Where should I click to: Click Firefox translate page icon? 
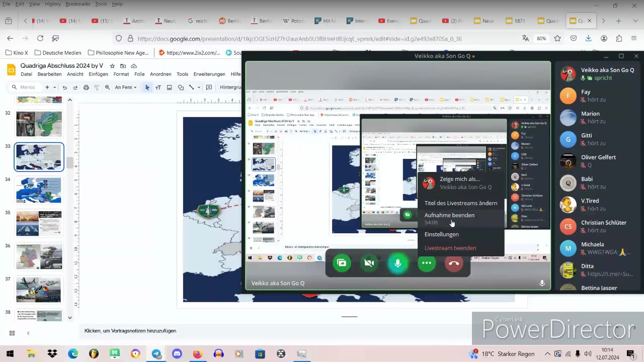(526, 38)
